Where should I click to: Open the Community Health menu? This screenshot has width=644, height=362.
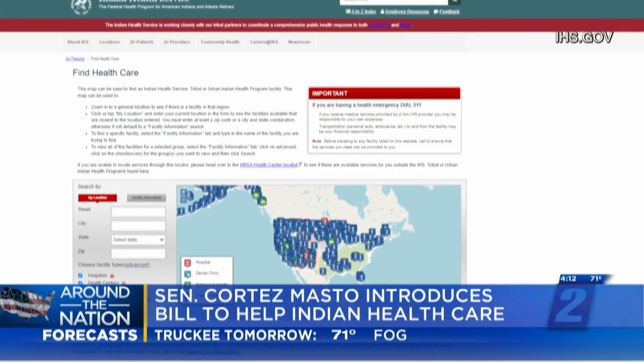220,42
